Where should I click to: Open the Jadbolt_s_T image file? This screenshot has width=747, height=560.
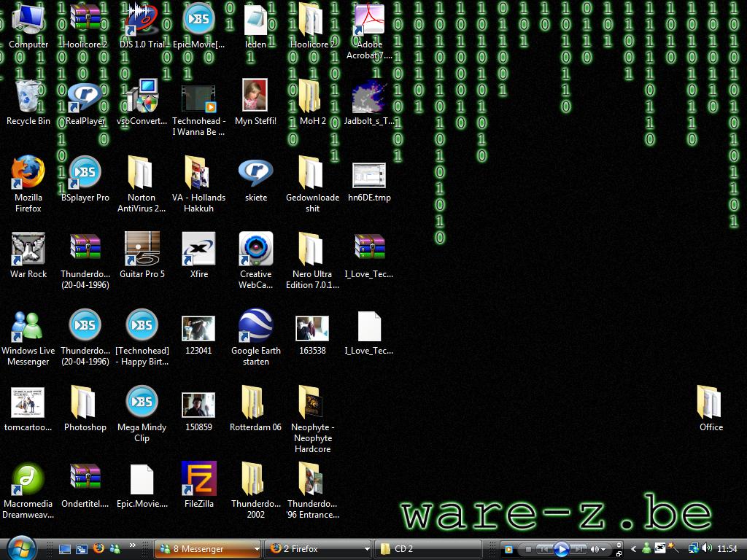pyautogui.click(x=369, y=102)
